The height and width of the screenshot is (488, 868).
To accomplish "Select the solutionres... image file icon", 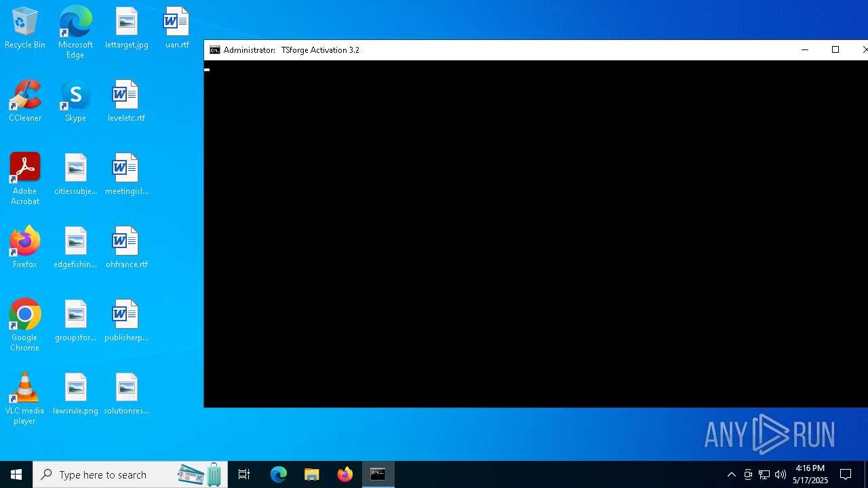I will pyautogui.click(x=126, y=394).
